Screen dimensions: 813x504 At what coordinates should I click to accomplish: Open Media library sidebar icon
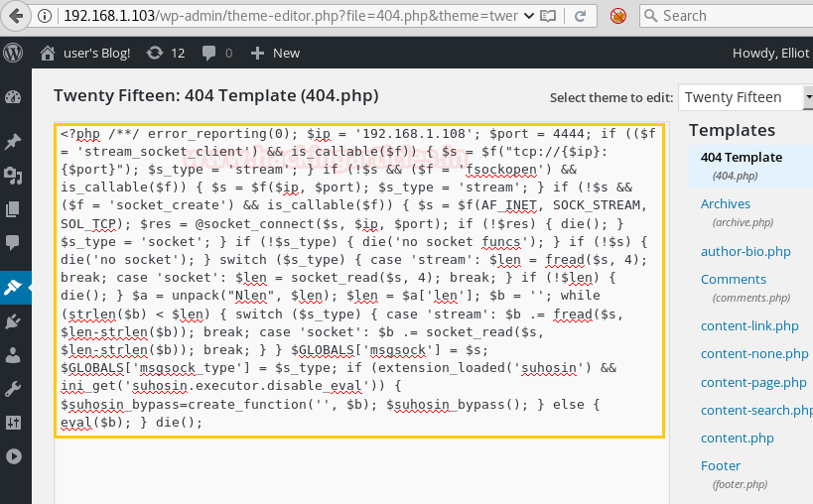coord(13,177)
